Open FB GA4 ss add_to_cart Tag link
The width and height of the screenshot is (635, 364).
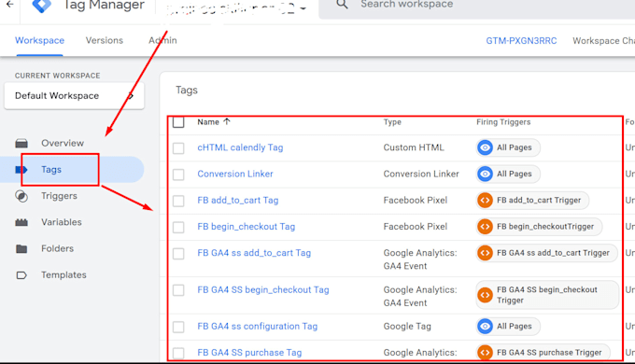[254, 253]
